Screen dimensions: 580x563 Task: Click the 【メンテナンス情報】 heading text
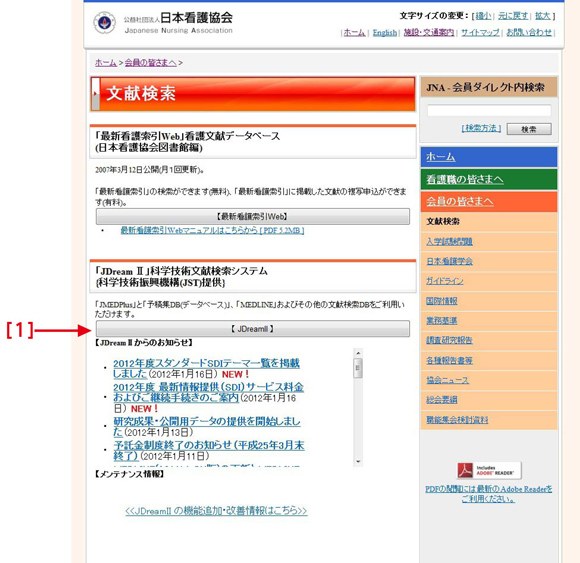pos(129,474)
